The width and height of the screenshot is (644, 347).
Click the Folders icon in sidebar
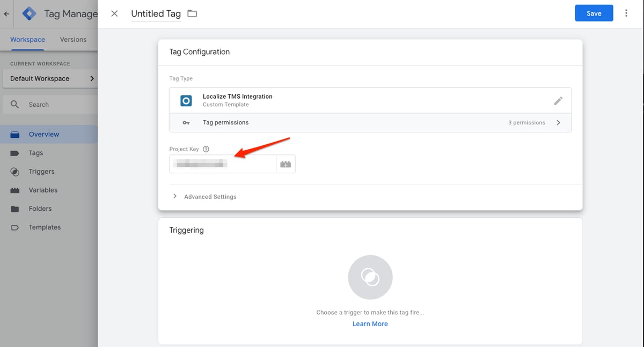[x=15, y=209]
